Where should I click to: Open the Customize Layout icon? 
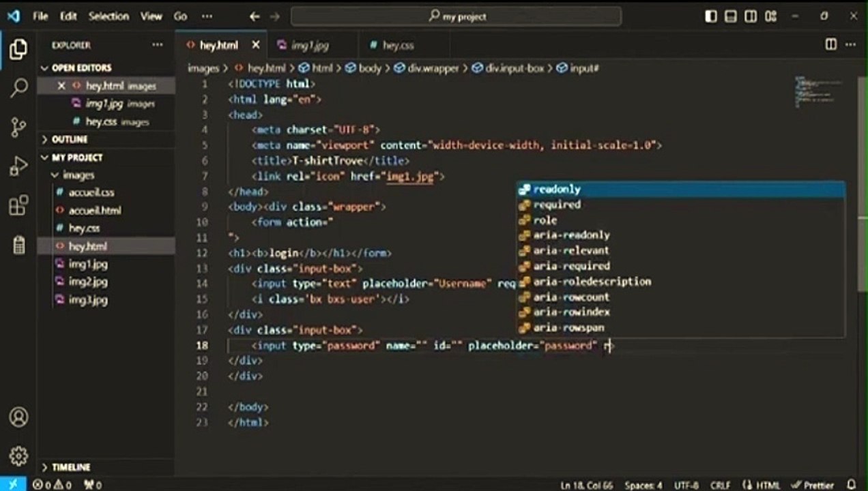tap(771, 16)
